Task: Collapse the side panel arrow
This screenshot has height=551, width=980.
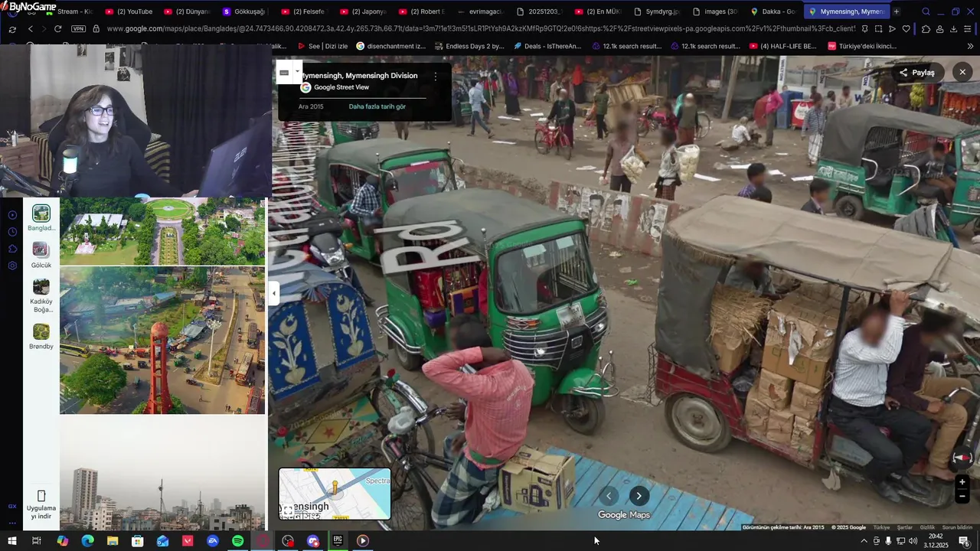Action: pyautogui.click(x=274, y=293)
